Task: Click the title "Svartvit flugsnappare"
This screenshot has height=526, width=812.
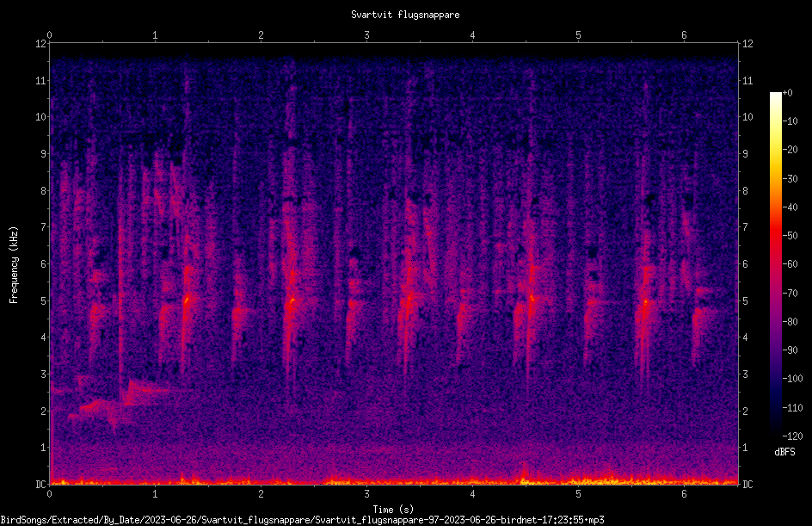Action: (405, 15)
